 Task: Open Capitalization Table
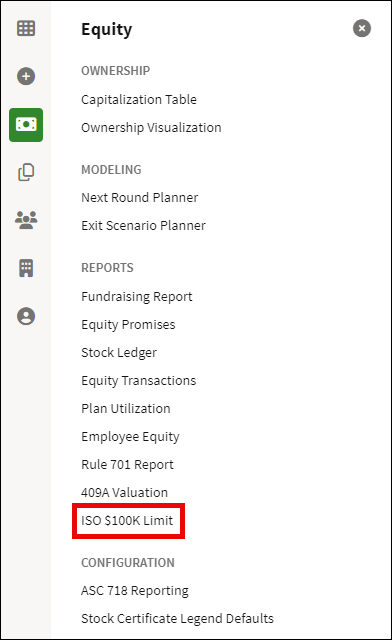139,100
